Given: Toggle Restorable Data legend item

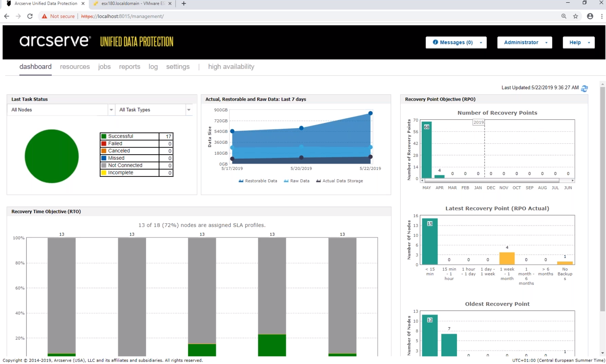Looking at the screenshot, I should pos(258,181).
